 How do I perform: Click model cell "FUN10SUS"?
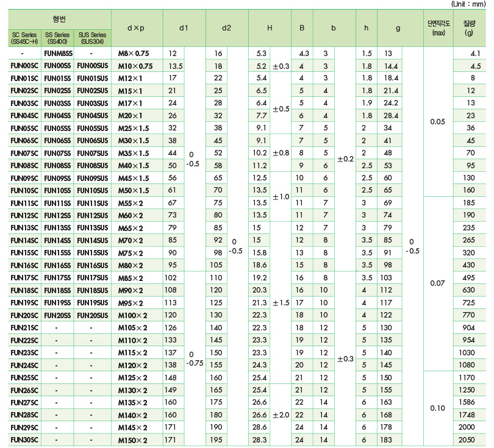(93, 191)
